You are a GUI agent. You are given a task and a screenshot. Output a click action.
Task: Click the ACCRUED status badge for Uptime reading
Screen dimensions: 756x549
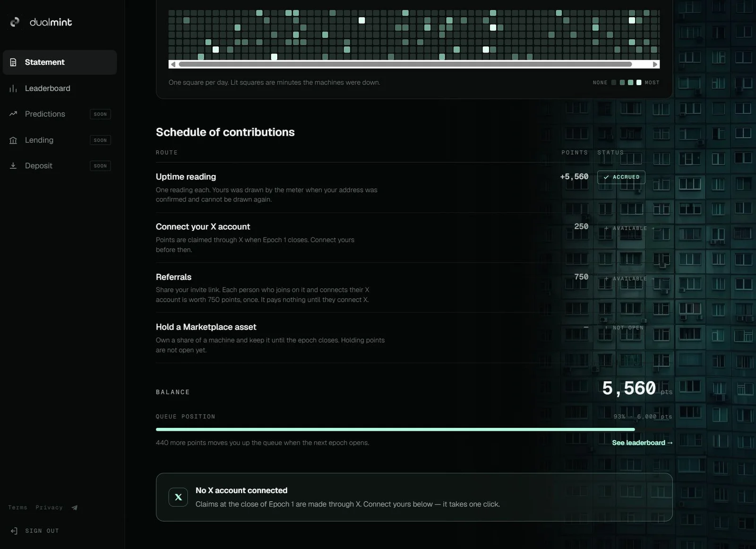[x=621, y=177]
